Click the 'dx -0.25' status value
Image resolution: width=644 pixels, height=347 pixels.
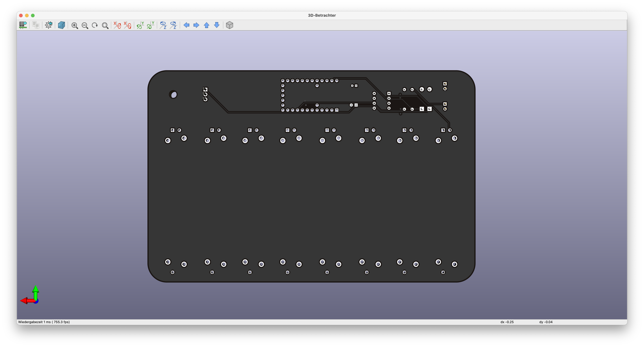[x=507, y=322]
